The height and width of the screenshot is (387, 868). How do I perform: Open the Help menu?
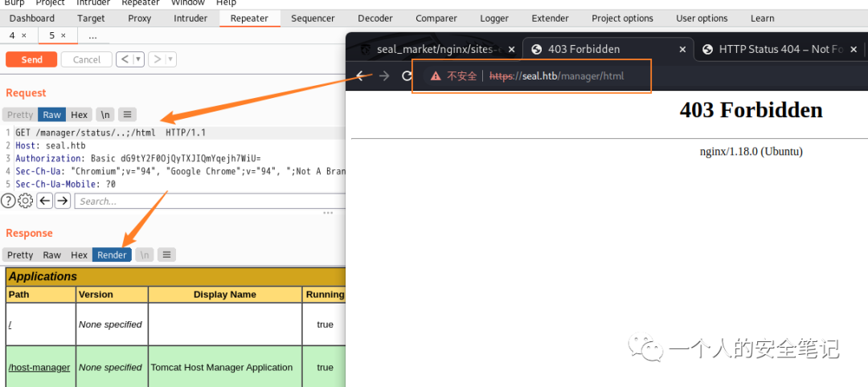pyautogui.click(x=226, y=2)
